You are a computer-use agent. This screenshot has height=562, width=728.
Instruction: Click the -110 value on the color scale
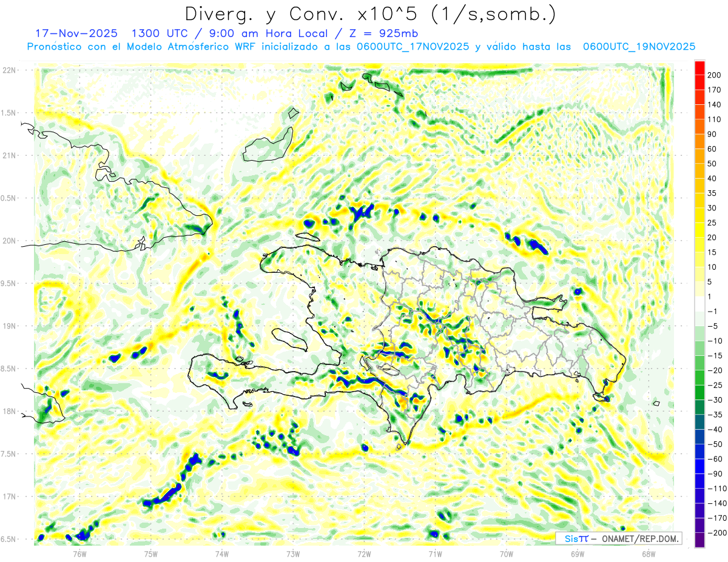click(718, 489)
